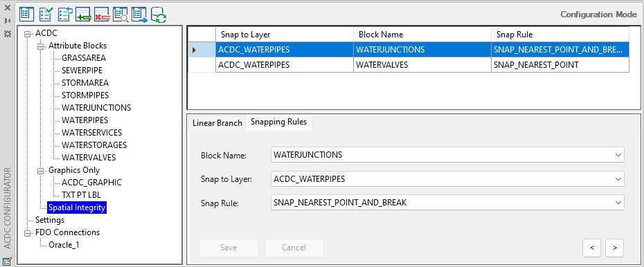Select the Snapping Rules tab
The height and width of the screenshot is (267, 644).
[278, 122]
